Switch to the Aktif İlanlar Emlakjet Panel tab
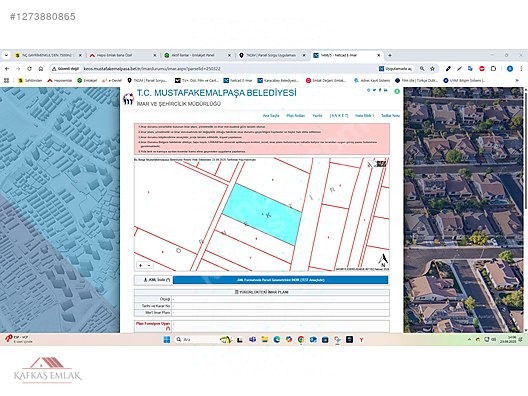Viewport: 528px width, 396px height. coord(198,55)
